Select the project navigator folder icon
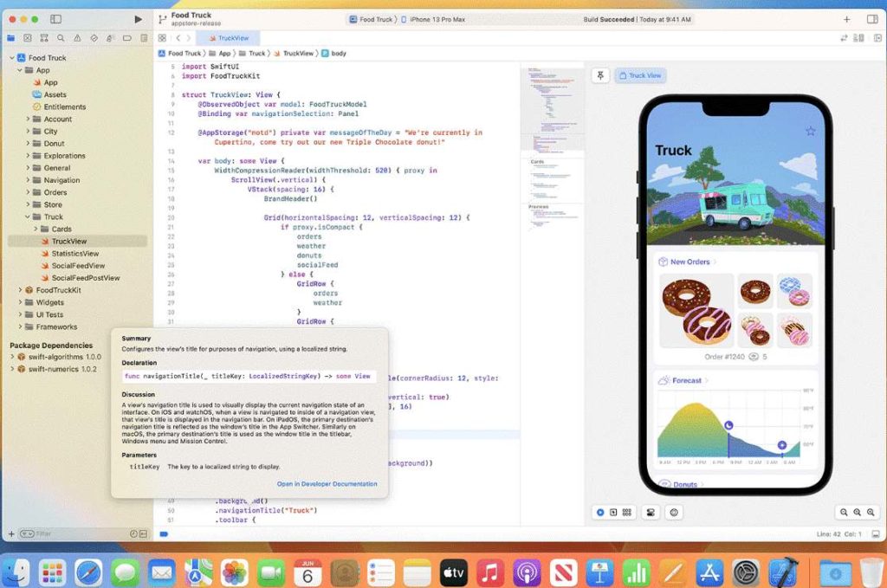The height and width of the screenshot is (588, 887). pos(10,38)
